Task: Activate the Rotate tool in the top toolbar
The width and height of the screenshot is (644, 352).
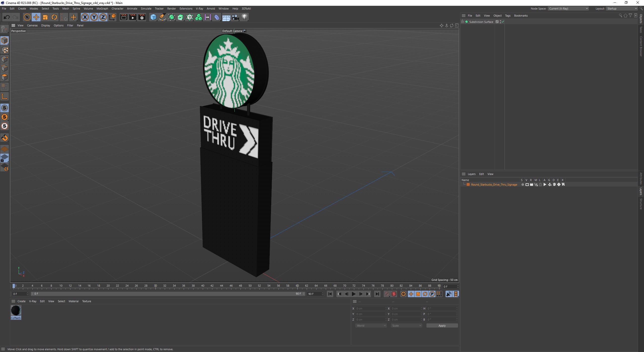Action: pos(54,17)
